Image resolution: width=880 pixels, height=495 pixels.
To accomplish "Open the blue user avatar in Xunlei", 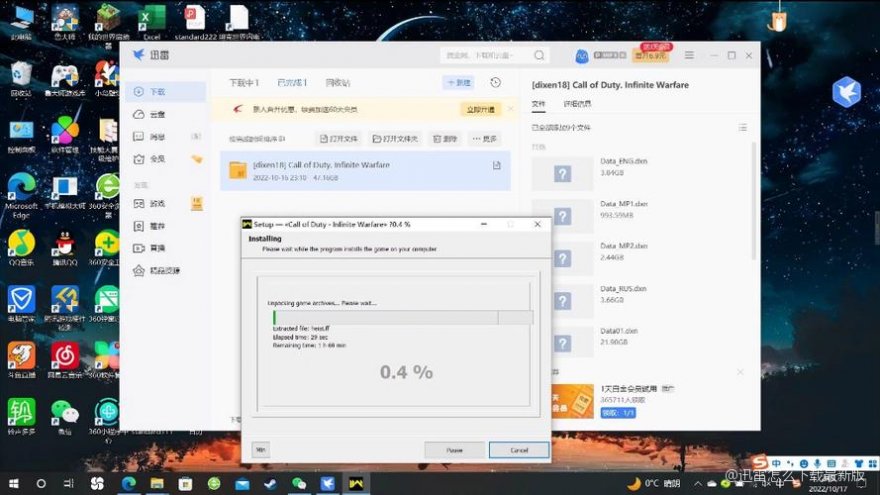I will pyautogui.click(x=582, y=56).
